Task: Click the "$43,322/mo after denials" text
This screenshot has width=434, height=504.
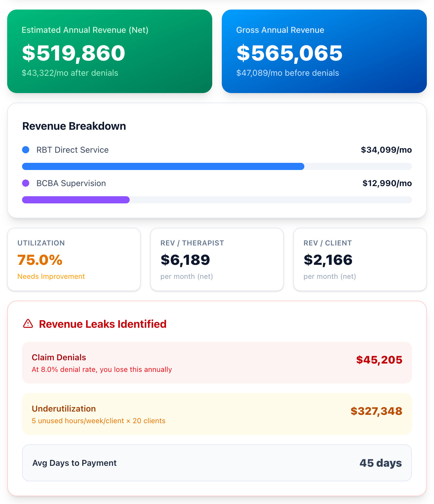Action: [x=70, y=73]
